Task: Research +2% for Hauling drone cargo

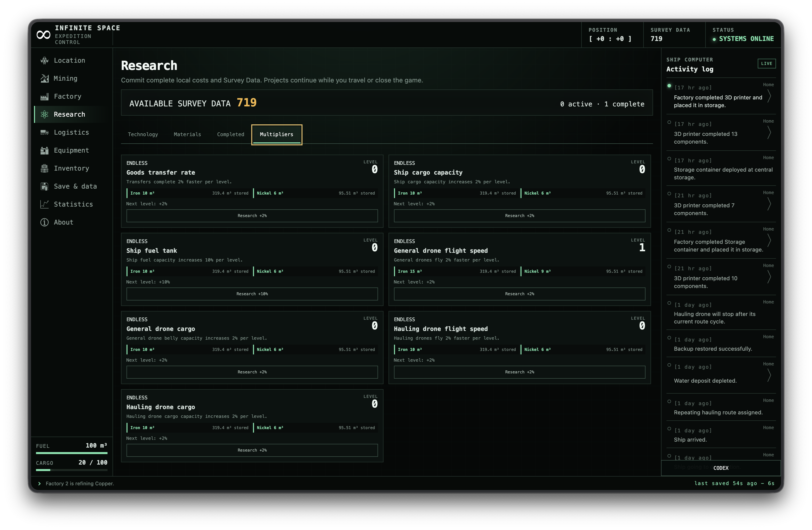Action: pos(252,450)
